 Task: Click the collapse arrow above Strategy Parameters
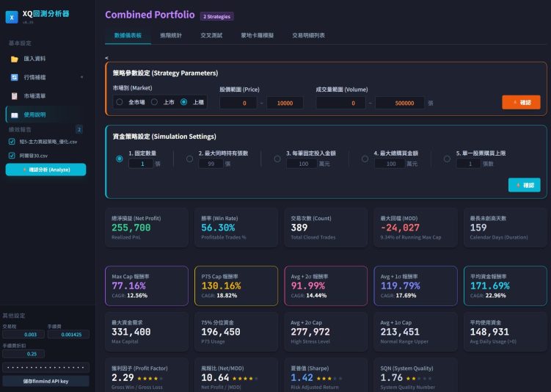pos(107,57)
